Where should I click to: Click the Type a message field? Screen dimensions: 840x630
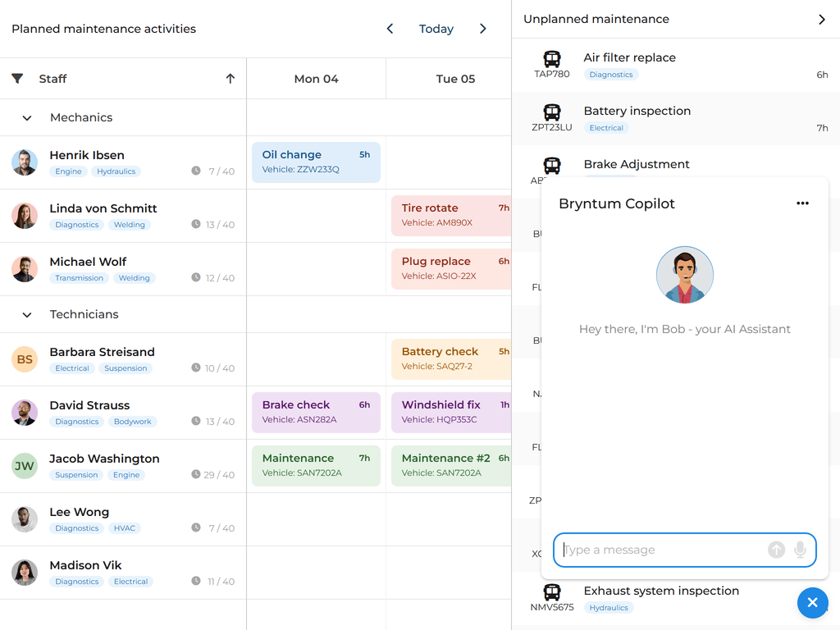click(x=660, y=550)
